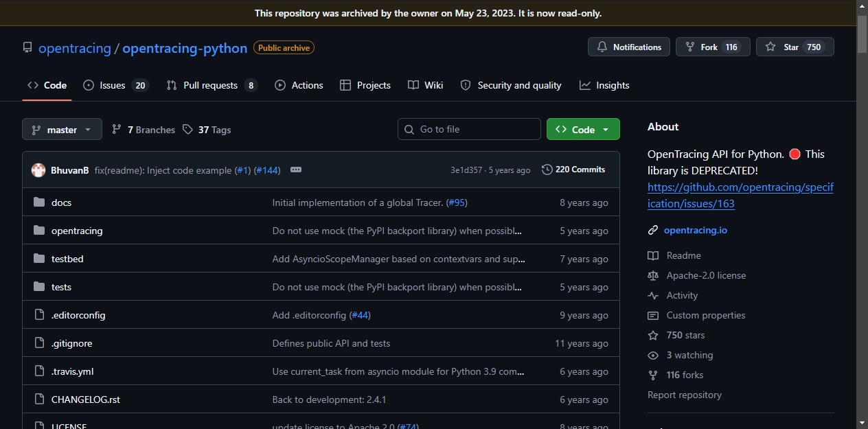Open the Wiki tab
Screen dimensions: 868x429
(x=425, y=85)
